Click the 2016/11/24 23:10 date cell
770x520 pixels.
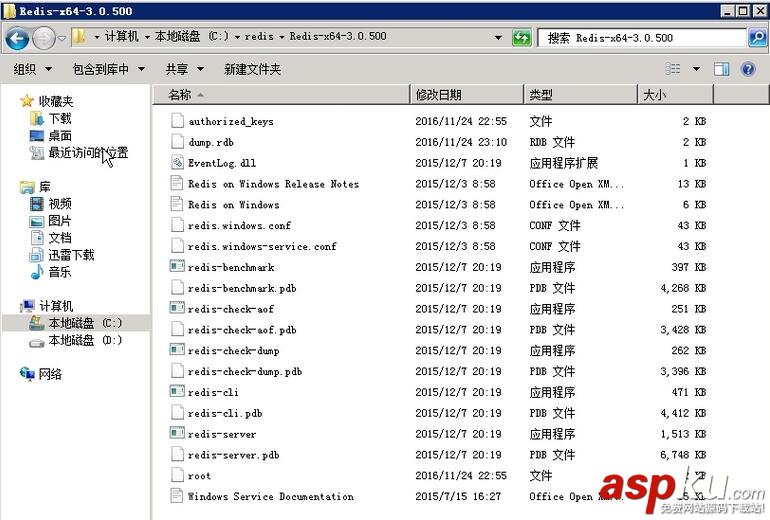(x=461, y=142)
